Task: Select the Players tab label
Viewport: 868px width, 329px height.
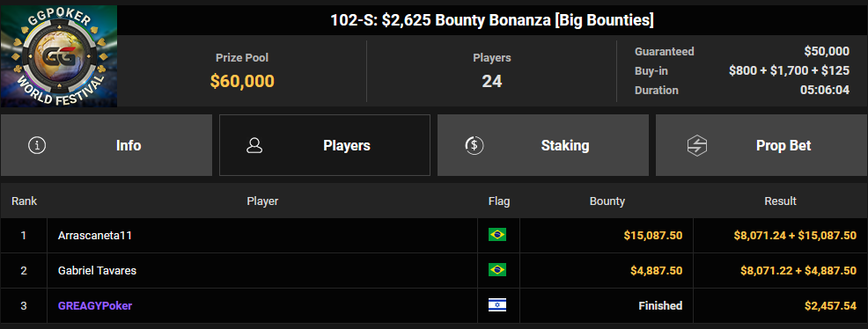Action: 347,145
